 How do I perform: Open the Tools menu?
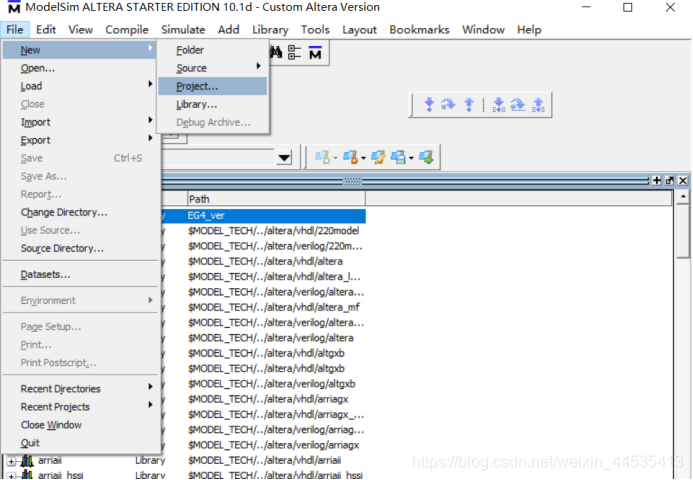coord(315,30)
